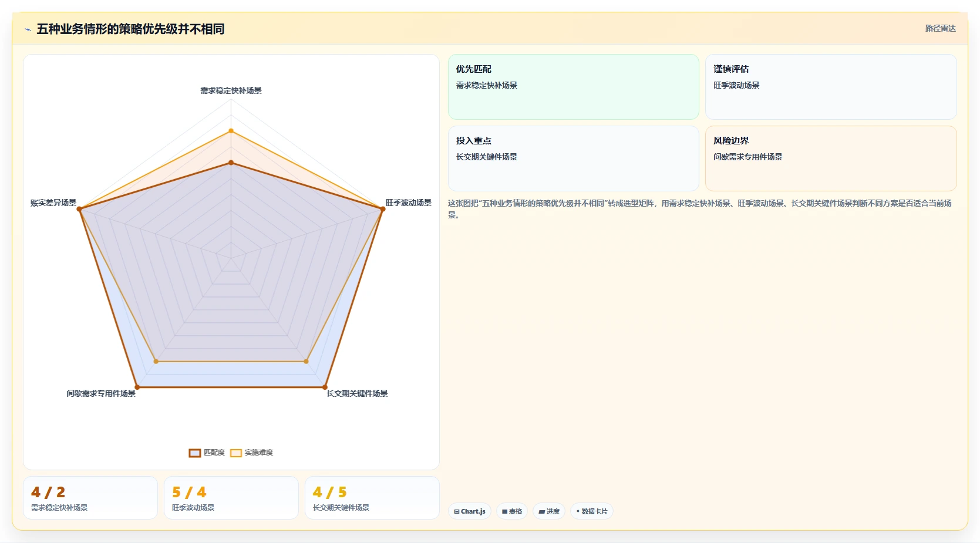
Task: Select the 进度 chip
Action: click(x=549, y=511)
